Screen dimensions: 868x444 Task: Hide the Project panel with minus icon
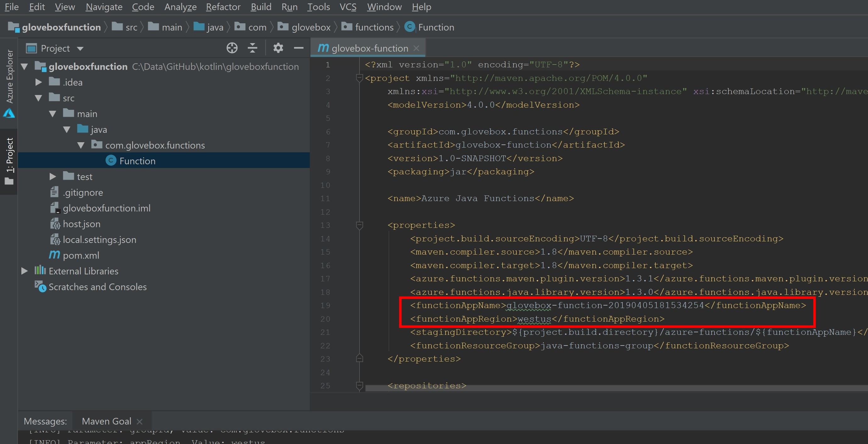pos(298,48)
